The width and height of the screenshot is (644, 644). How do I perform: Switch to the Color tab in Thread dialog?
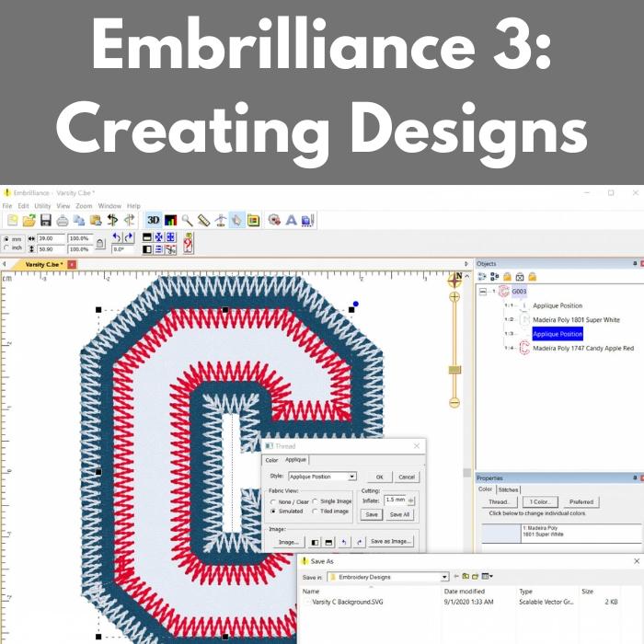[271, 460]
